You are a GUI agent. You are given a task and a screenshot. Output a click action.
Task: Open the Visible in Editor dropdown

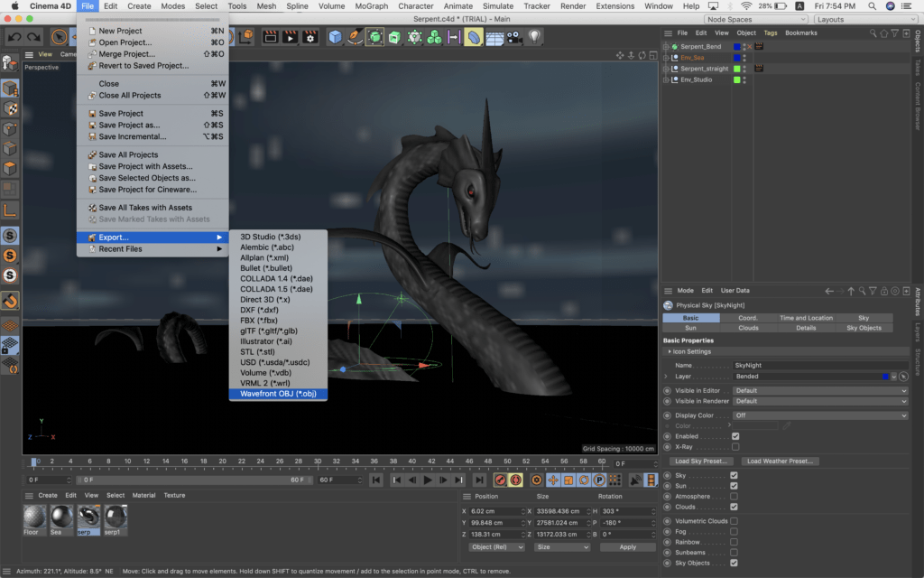[821, 390]
